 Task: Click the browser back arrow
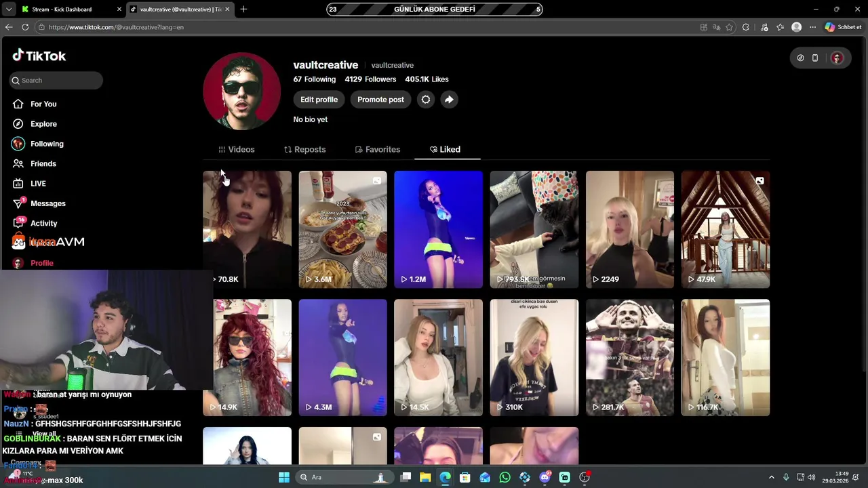(9, 27)
